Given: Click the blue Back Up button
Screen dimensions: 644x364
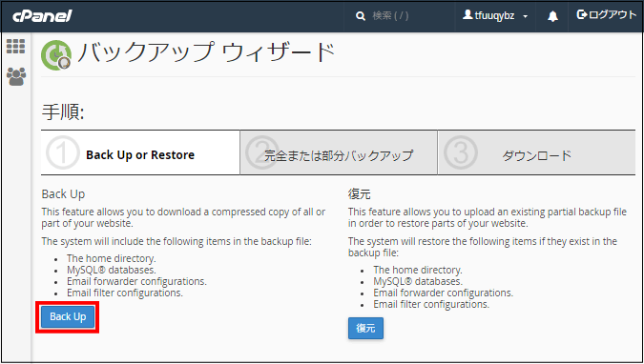Looking at the screenshot, I should coord(68,316).
